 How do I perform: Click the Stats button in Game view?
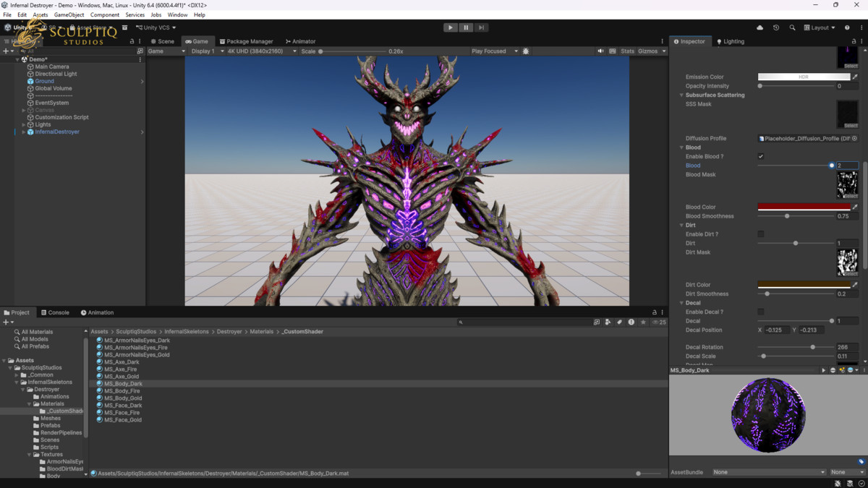(x=627, y=51)
